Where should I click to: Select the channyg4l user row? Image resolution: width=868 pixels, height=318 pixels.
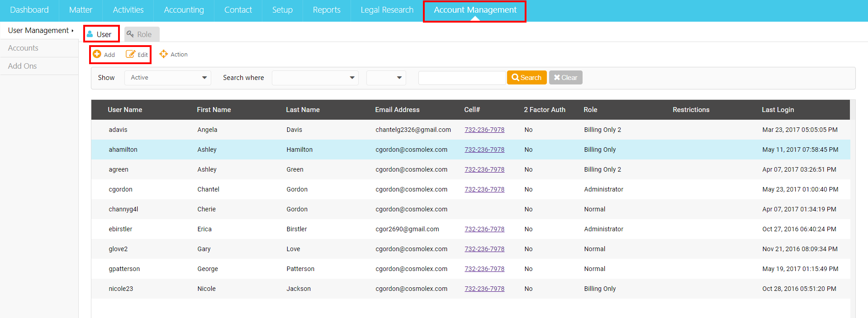(x=470, y=209)
